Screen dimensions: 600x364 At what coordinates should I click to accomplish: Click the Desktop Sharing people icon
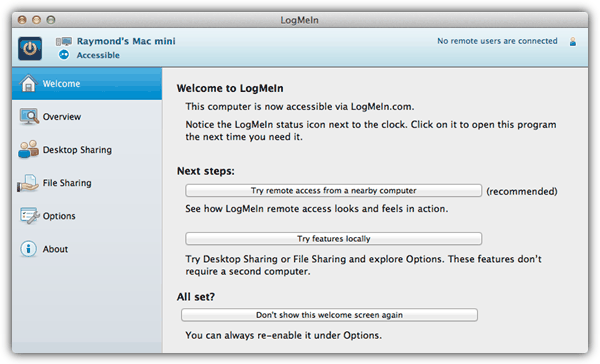click(x=28, y=149)
